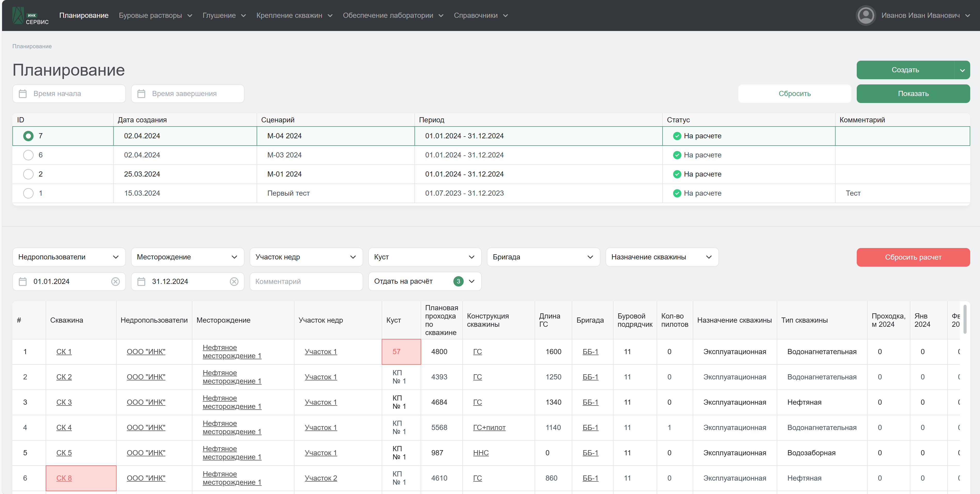This screenshot has width=980, height=494.
Task: Click calendar icon in Время начала field
Action: coord(23,94)
